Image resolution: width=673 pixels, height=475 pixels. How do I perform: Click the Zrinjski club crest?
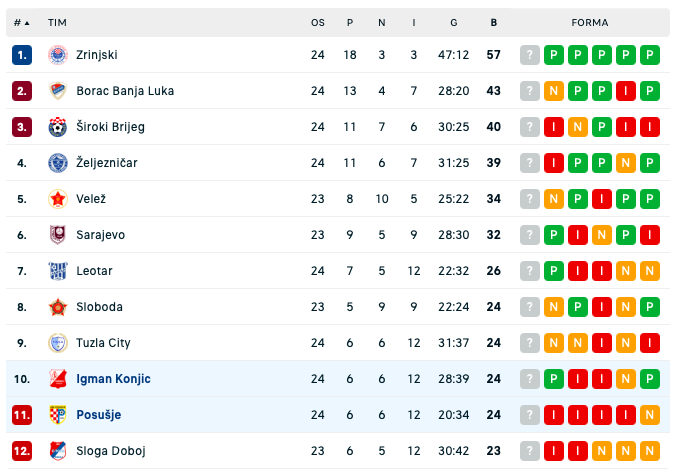point(58,55)
